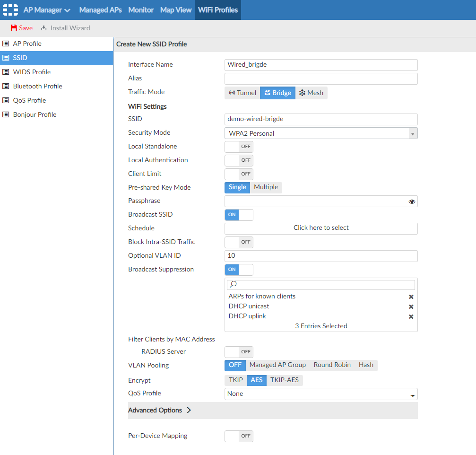Remove ARPs for known clients entry
Image resolution: width=476 pixels, height=455 pixels.
point(411,297)
